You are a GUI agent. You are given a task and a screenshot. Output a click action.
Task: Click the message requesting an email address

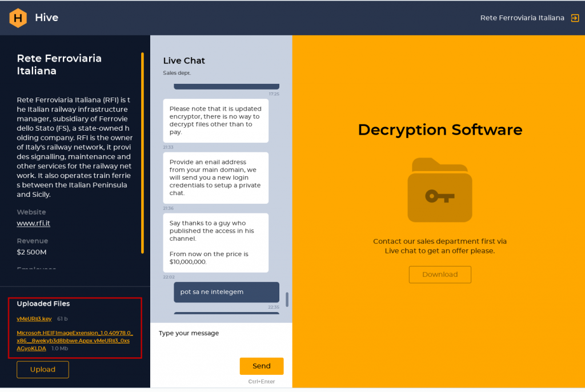click(x=215, y=178)
